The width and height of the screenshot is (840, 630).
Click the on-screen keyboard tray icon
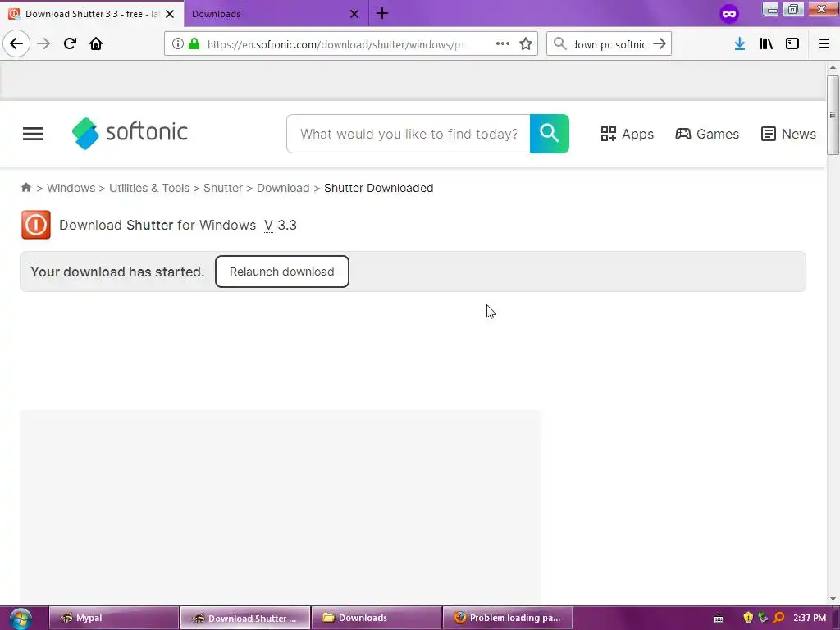click(719, 619)
